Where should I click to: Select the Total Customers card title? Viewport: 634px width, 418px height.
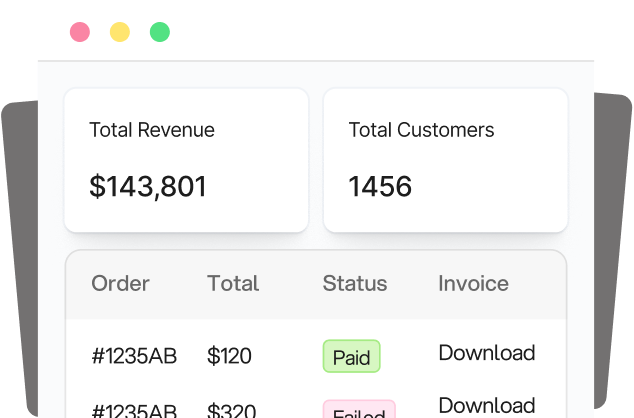click(x=421, y=130)
